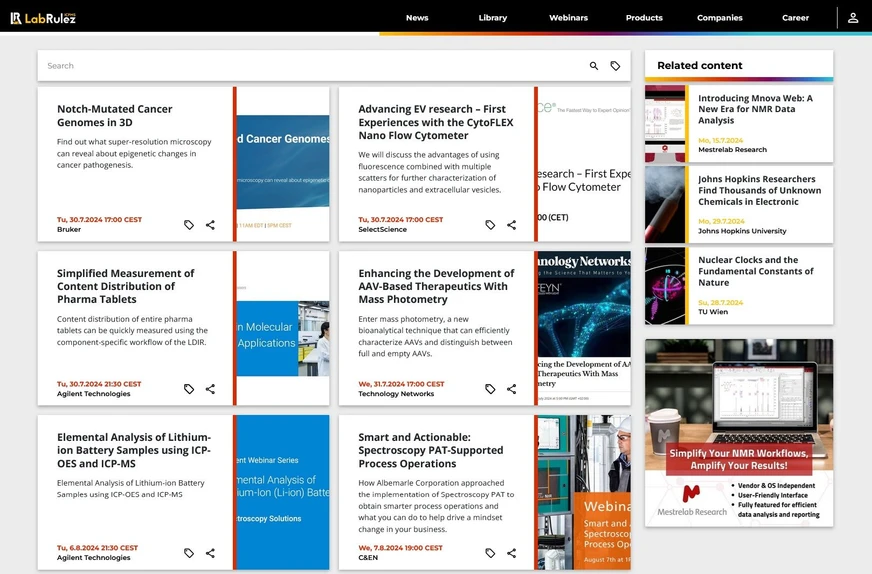Share the Advancing EV research webinar
Viewport: 872px width, 574px height.
click(x=512, y=225)
